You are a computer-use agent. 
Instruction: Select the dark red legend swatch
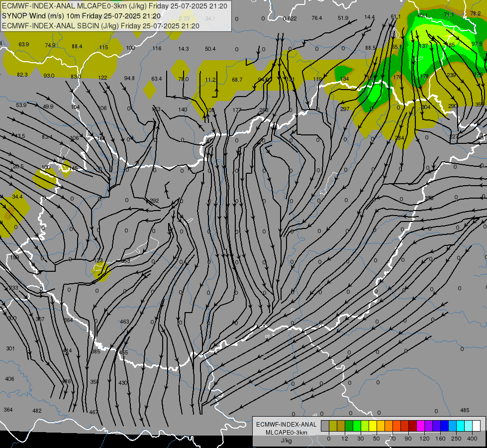point(412,426)
